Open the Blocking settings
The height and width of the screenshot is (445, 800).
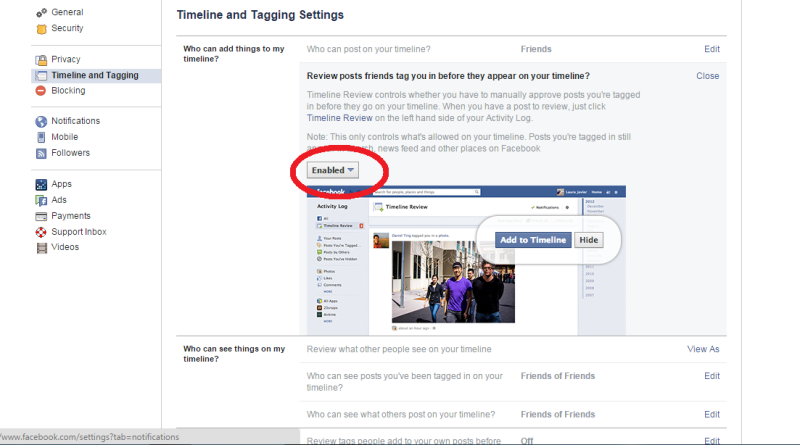(68, 90)
